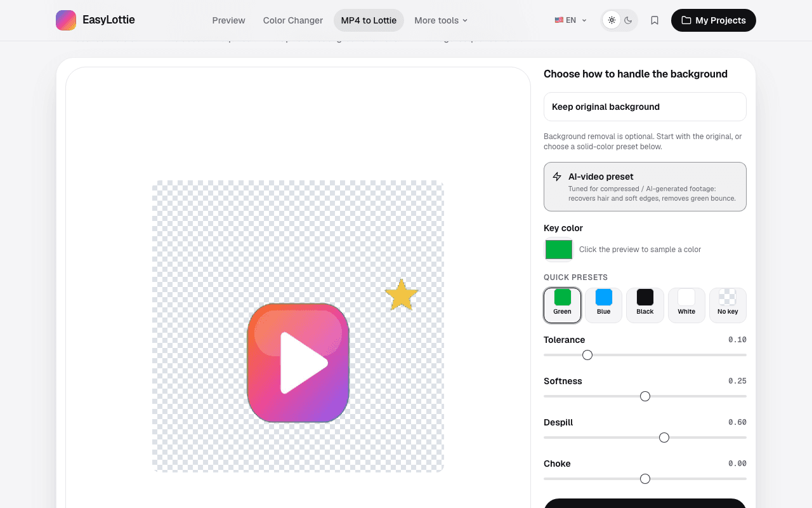
Task: Click the Despill slider handle
Action: click(664, 438)
